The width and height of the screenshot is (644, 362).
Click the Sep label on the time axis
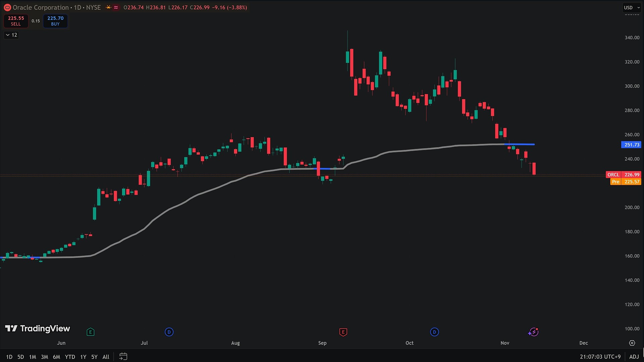[322, 343]
